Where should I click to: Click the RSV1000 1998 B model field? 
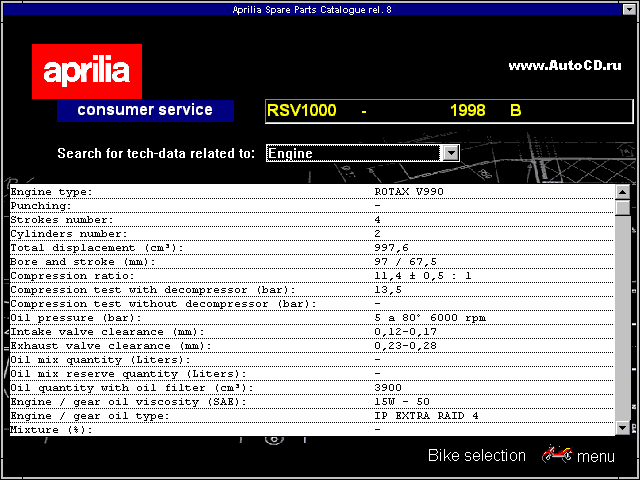click(449, 111)
